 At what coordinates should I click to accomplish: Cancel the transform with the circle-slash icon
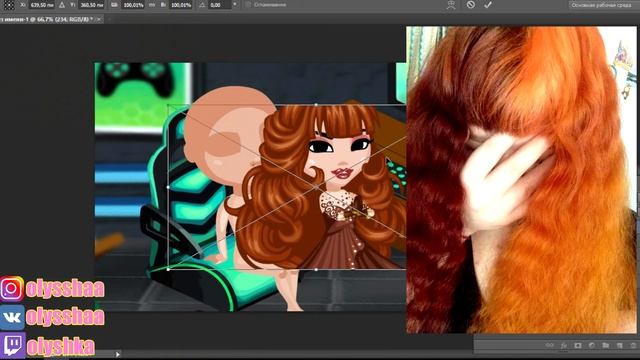click(471, 5)
